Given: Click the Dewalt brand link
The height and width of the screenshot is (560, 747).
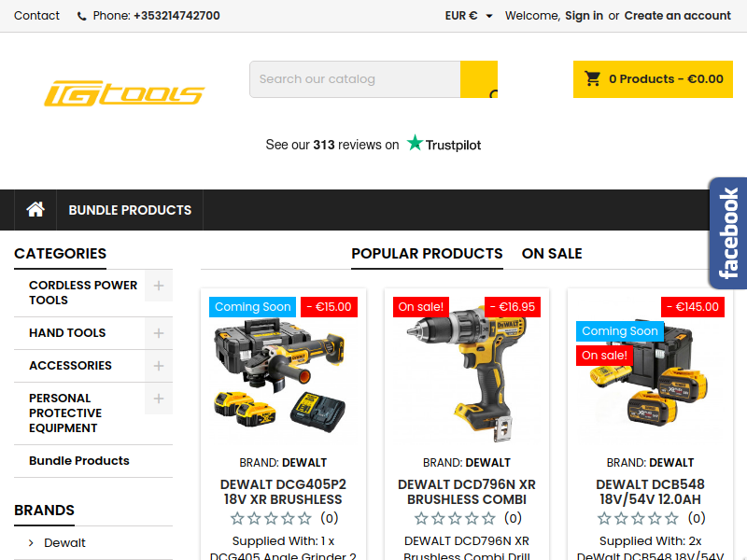Looking at the screenshot, I should click(64, 543).
